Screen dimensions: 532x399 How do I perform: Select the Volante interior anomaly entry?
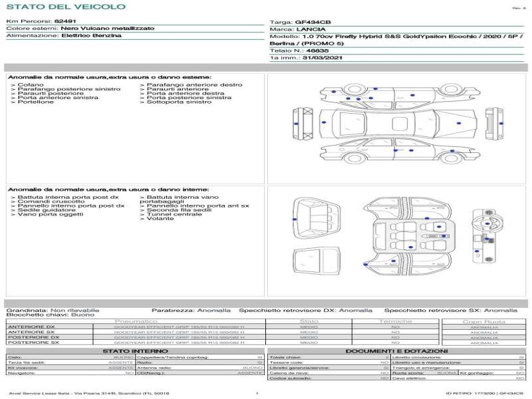(x=157, y=219)
